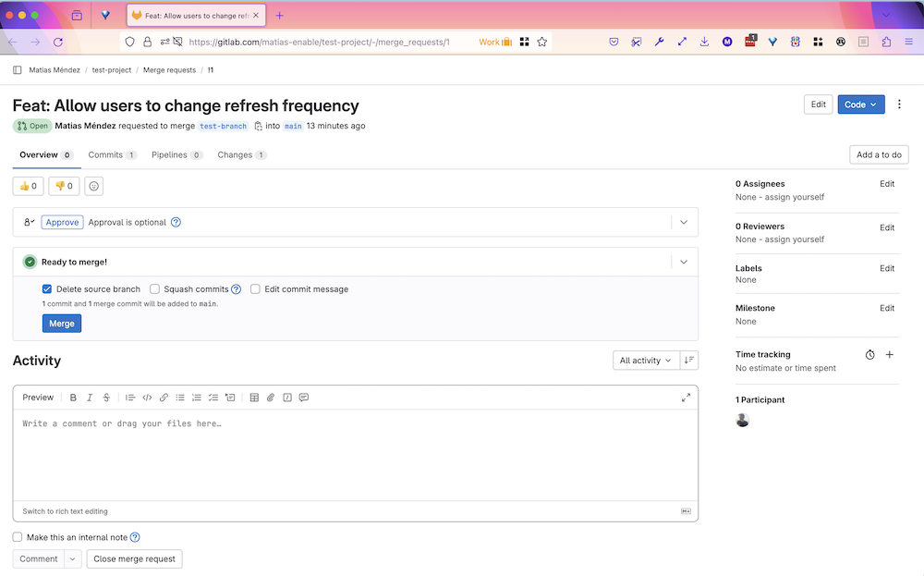The width and height of the screenshot is (924, 576).
Task: Open Code dropdown button
Action: click(861, 104)
